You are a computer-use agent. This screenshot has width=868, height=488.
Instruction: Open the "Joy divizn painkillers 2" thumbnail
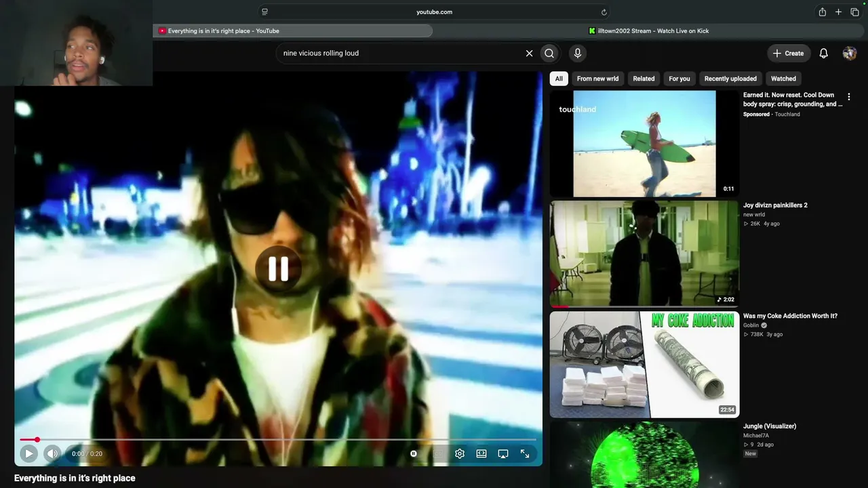pyautogui.click(x=644, y=253)
